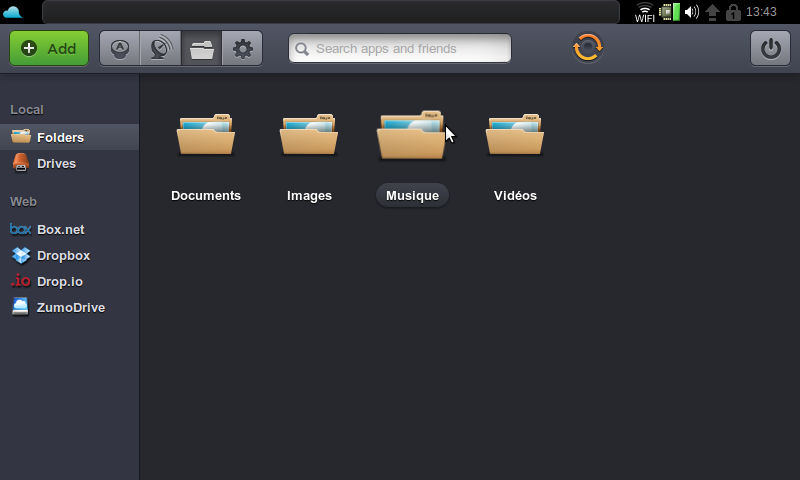Select the Files folder toolbar icon
Viewport: 800px width, 480px height.
coord(202,48)
